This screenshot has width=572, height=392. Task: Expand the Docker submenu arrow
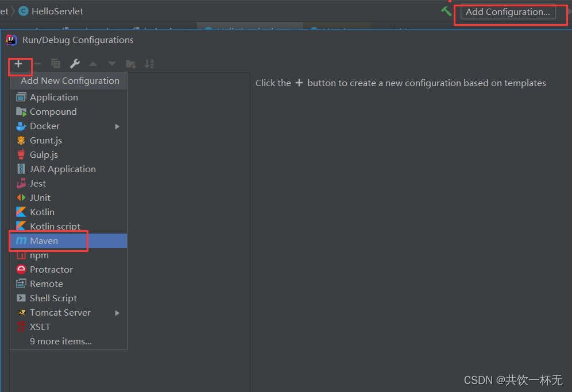tap(117, 126)
